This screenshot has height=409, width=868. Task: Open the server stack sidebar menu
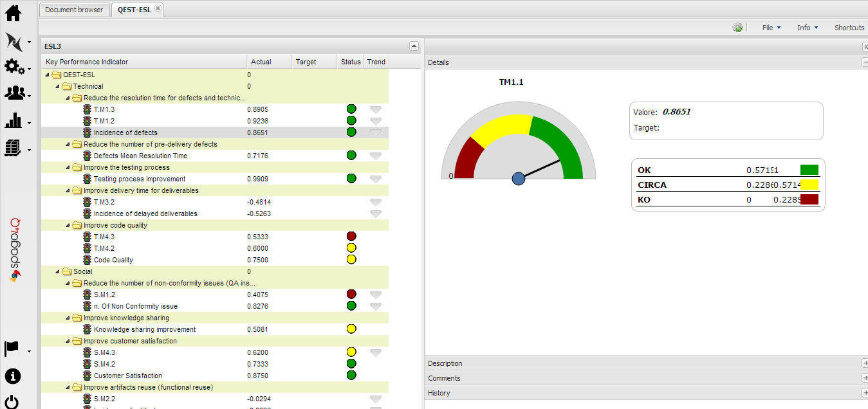coord(14,147)
